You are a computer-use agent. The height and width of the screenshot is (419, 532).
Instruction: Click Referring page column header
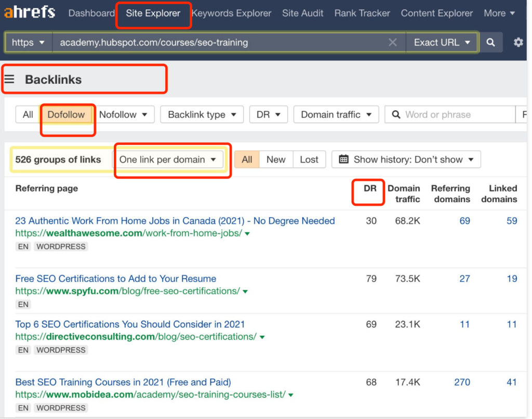point(46,188)
